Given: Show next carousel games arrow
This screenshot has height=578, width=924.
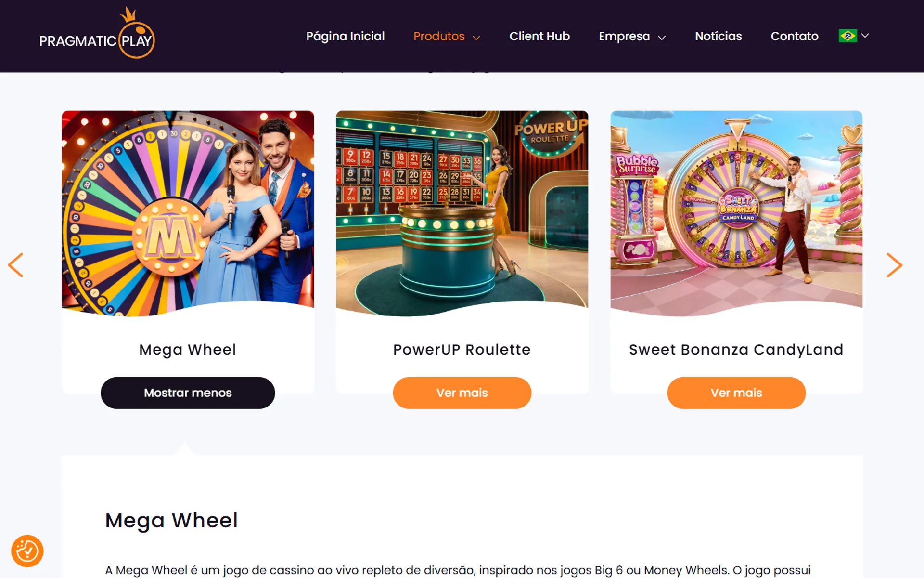Looking at the screenshot, I should point(894,265).
